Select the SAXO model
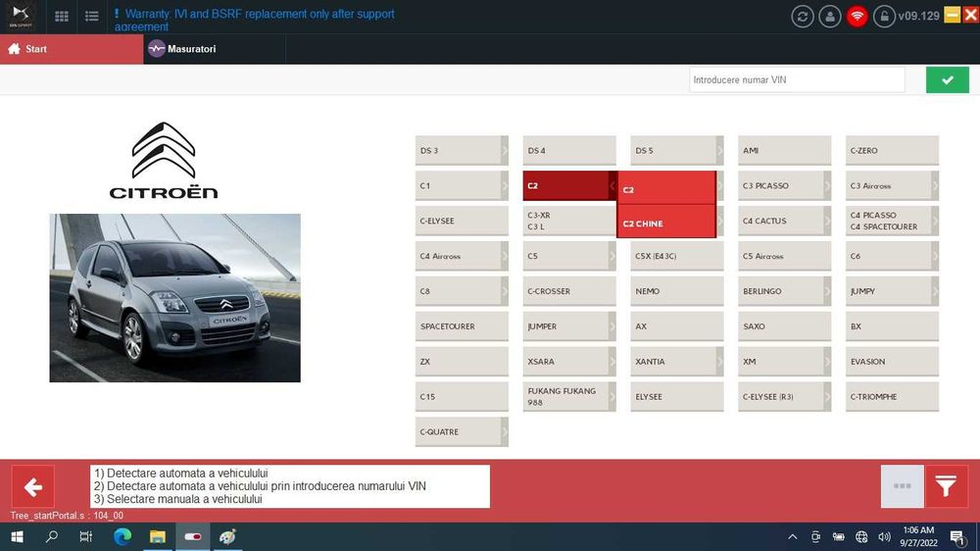This screenshot has height=551, width=980. (x=784, y=326)
